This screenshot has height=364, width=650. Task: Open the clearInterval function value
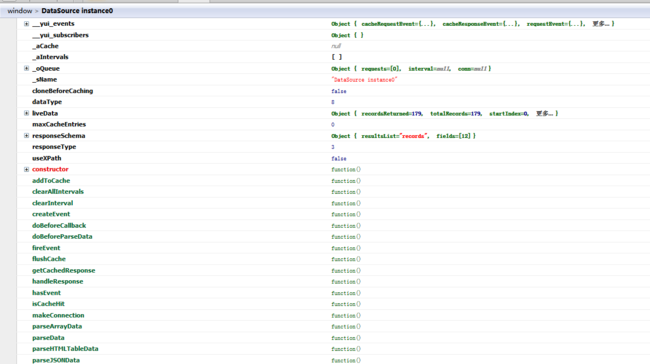pyautogui.click(x=346, y=203)
